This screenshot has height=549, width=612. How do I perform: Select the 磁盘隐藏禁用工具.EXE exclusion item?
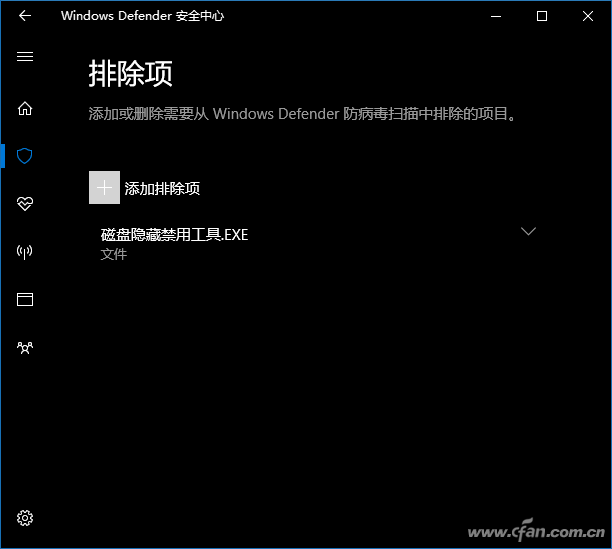(318, 243)
